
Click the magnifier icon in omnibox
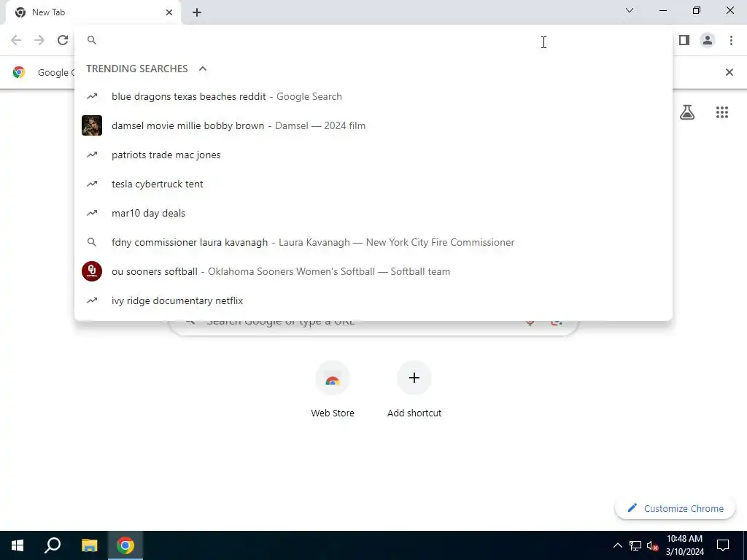(92, 40)
